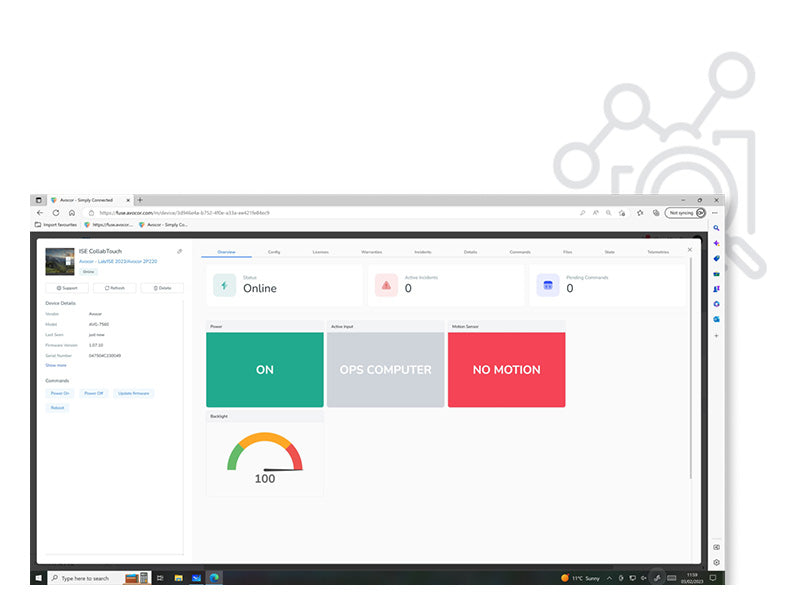Open Edge sidebar Tools briefcase icon
This screenshot has height=600, width=800.
point(716,274)
